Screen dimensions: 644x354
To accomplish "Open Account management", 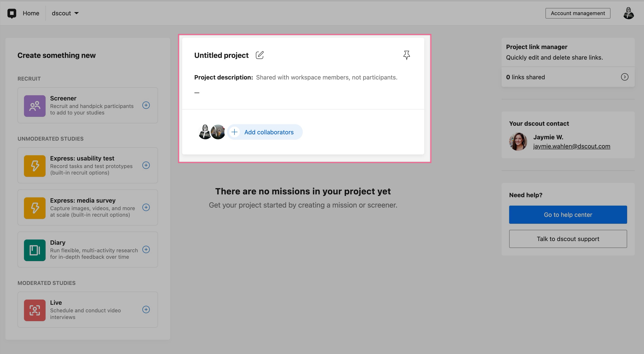I will (x=577, y=13).
